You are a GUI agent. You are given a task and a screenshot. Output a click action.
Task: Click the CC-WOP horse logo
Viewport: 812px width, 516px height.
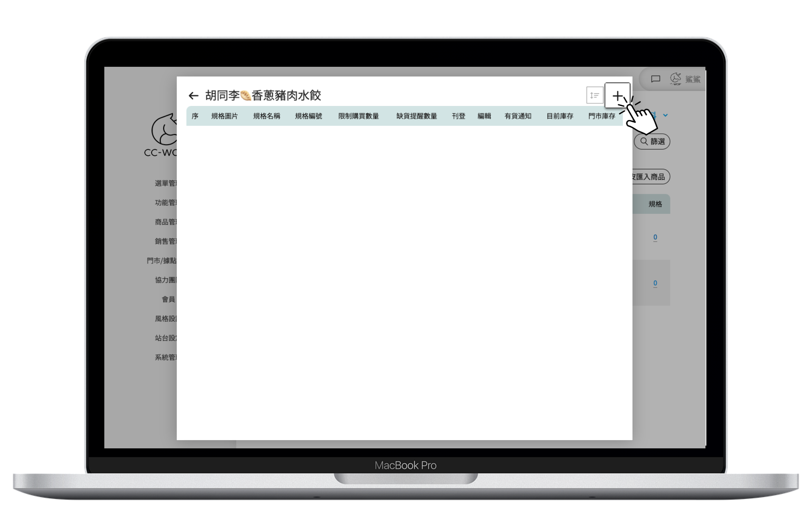point(164,131)
